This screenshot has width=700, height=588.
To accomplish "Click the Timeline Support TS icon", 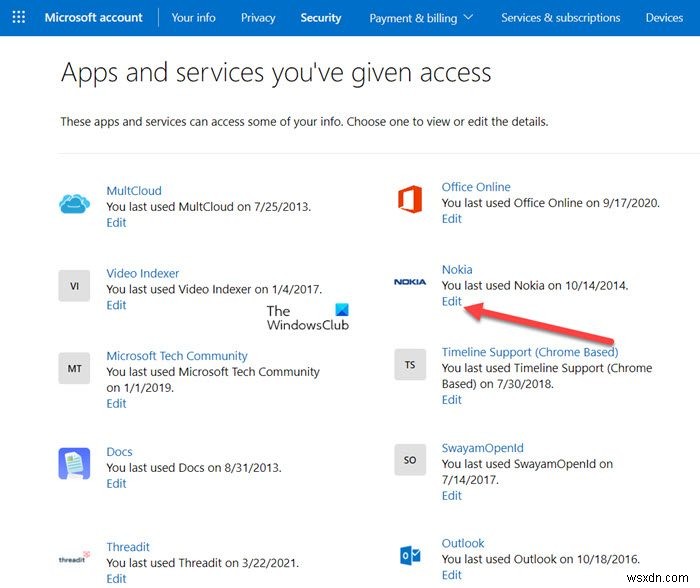I will [410, 365].
